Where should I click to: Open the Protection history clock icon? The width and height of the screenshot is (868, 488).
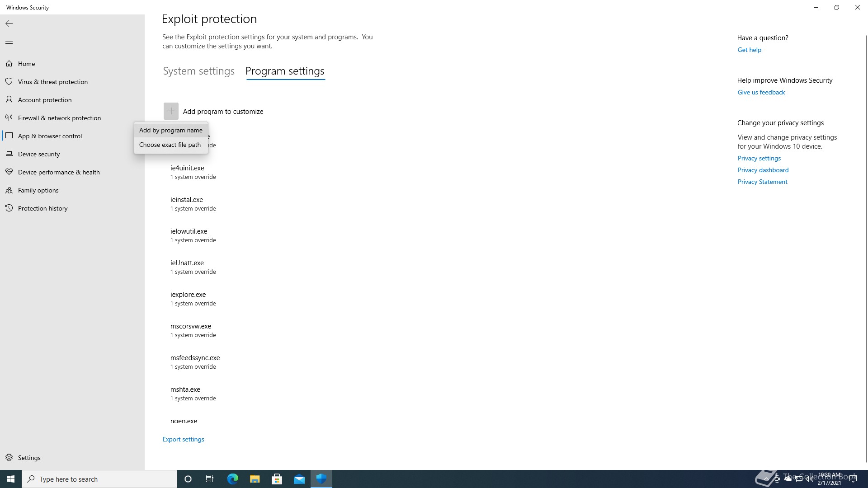point(9,208)
